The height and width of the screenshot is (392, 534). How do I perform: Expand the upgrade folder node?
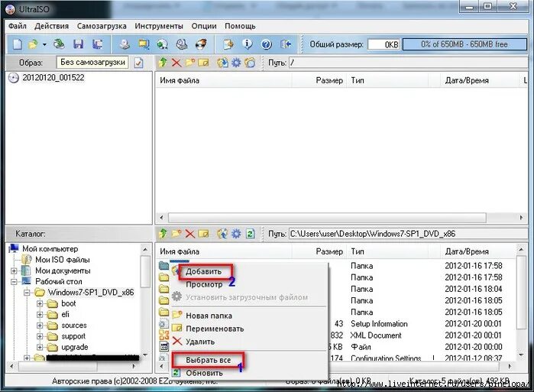pos(40,348)
